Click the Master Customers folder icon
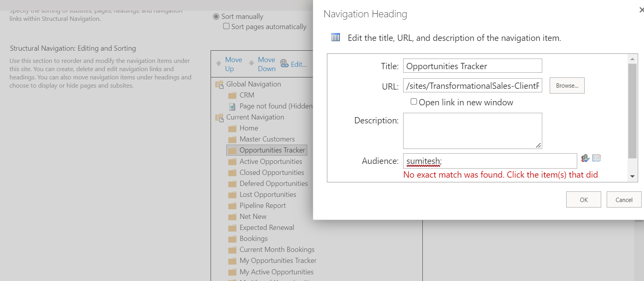 [232, 140]
